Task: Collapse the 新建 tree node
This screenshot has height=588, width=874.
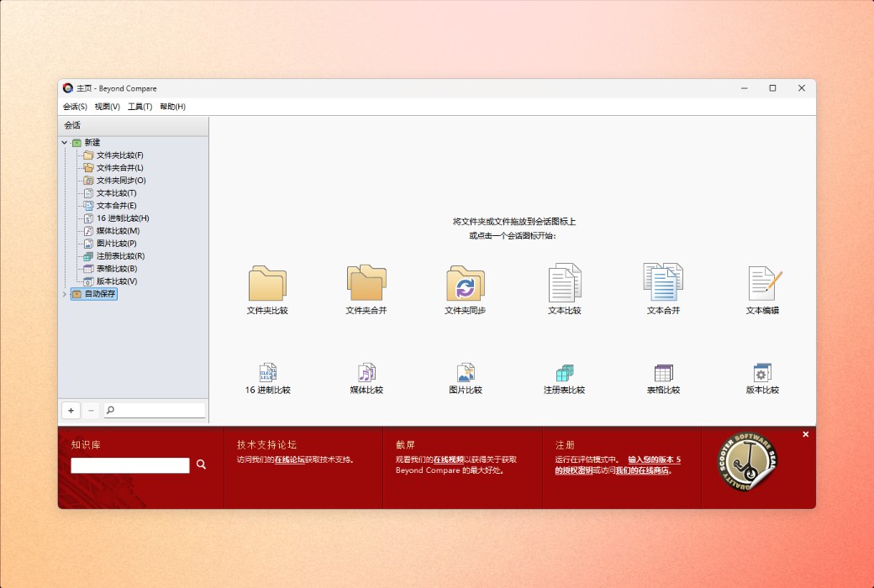Action: click(65, 143)
